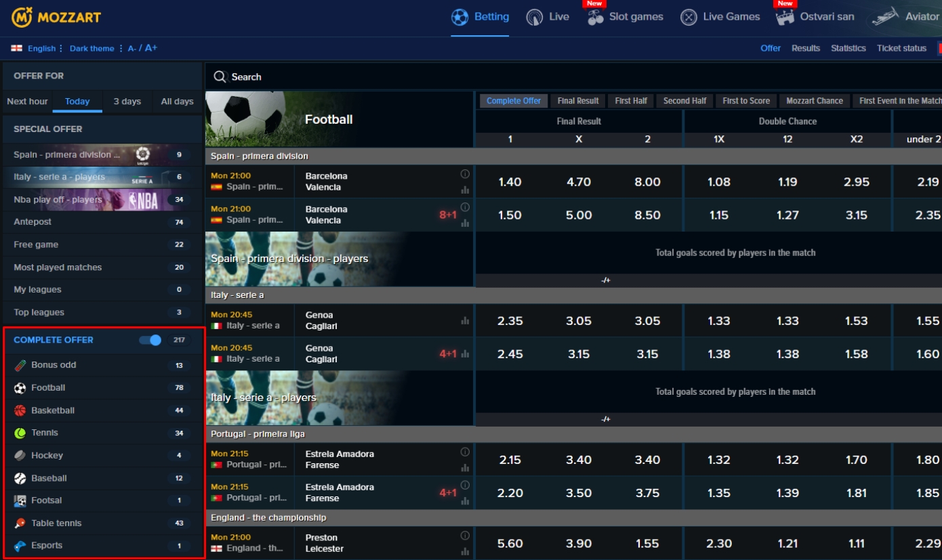Open Ticket status
Image resolution: width=942 pixels, height=560 pixels.
coord(901,48)
